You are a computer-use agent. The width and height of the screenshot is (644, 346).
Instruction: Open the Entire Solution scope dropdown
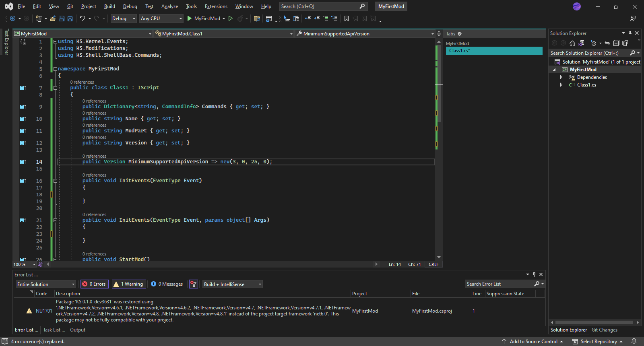tap(45, 284)
